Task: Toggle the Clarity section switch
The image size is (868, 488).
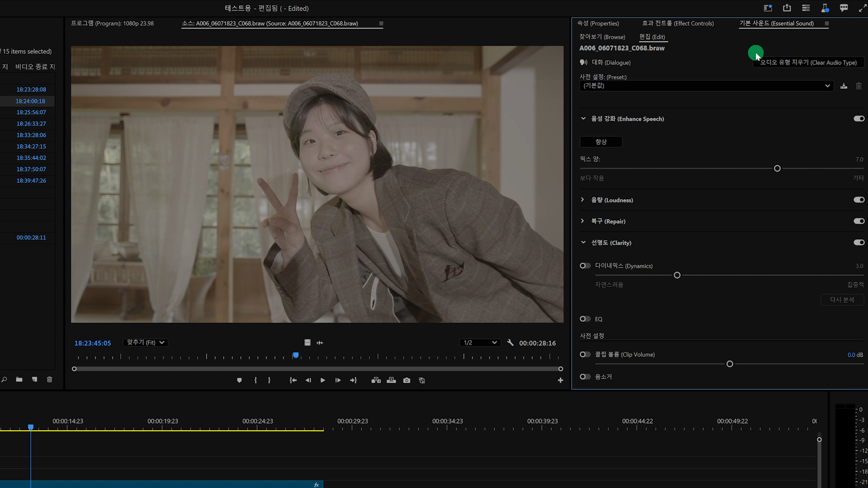Action: [x=859, y=243]
